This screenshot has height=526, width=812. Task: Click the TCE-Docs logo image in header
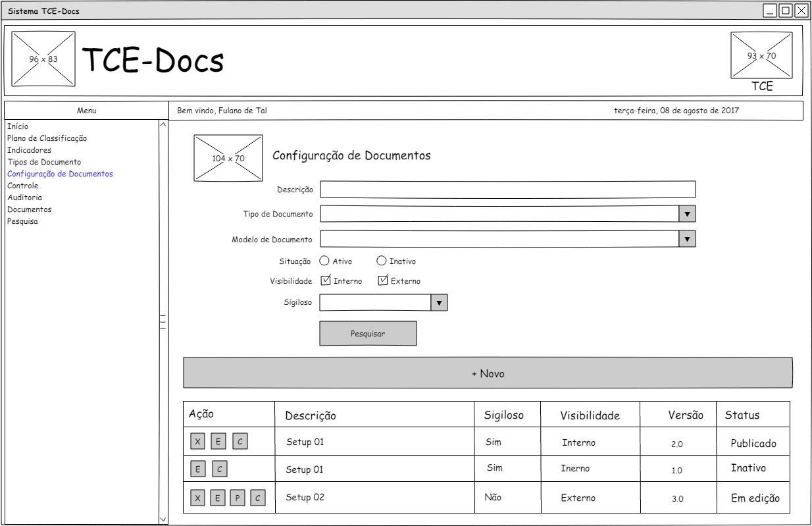click(x=43, y=59)
